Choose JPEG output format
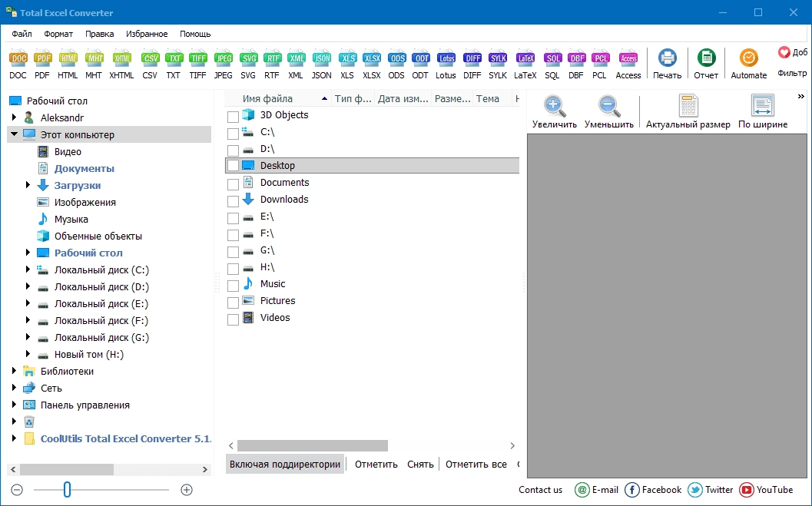 coord(224,64)
